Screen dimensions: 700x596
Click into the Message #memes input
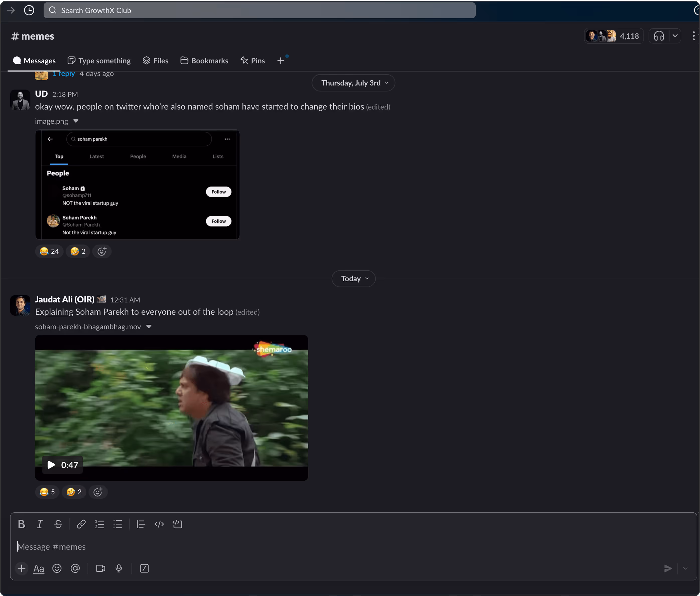coord(353,547)
